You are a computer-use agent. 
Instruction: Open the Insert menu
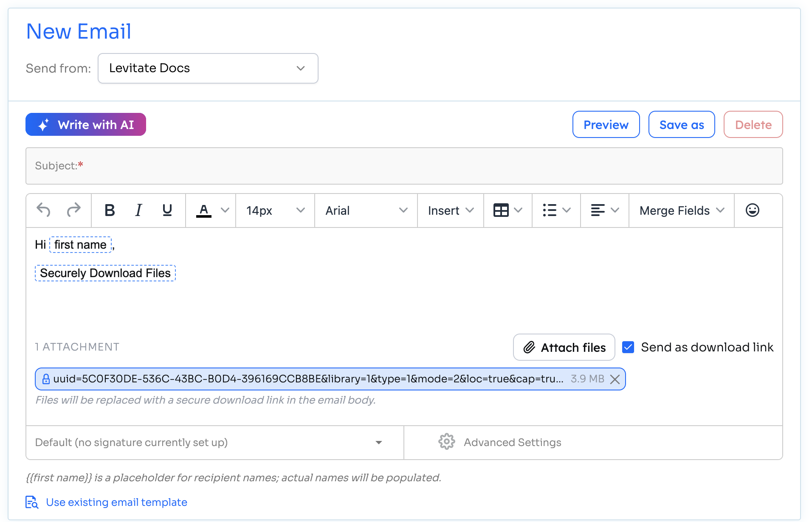(451, 210)
